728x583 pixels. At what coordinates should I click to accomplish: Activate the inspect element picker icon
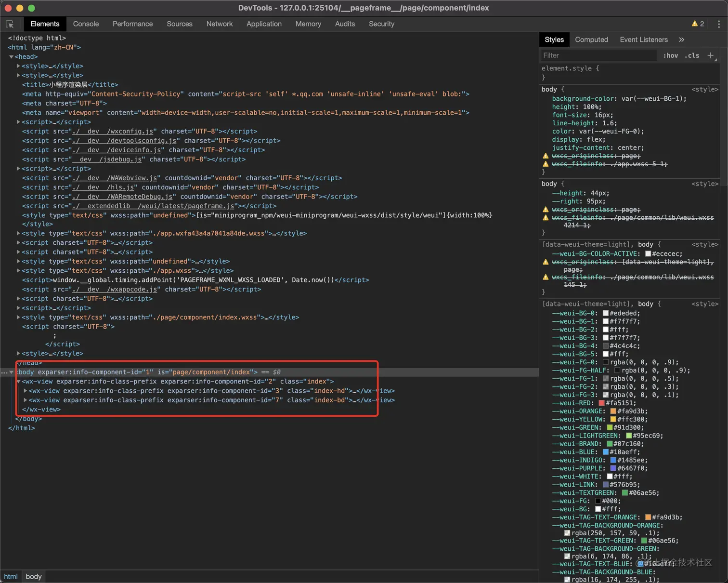10,24
